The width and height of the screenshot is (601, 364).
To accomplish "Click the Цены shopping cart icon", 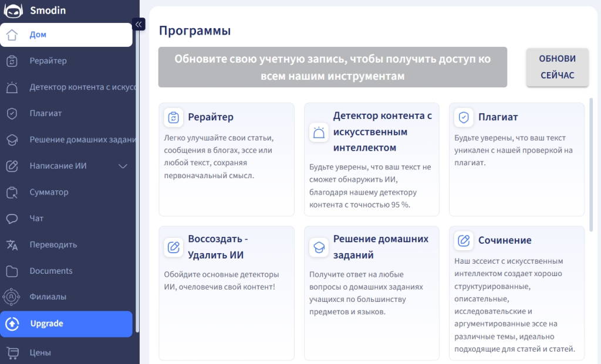I will click(12, 352).
